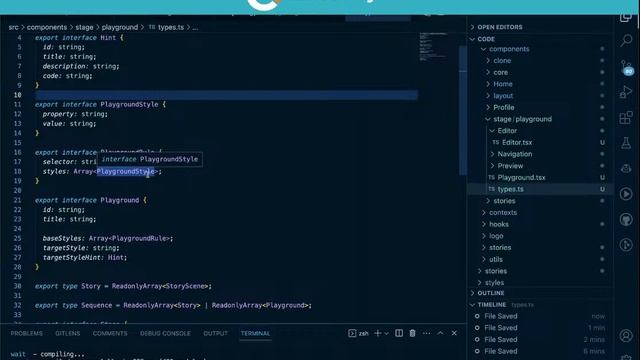Click the stage breadcrumb
The width and height of the screenshot is (640, 360).
tap(84, 27)
